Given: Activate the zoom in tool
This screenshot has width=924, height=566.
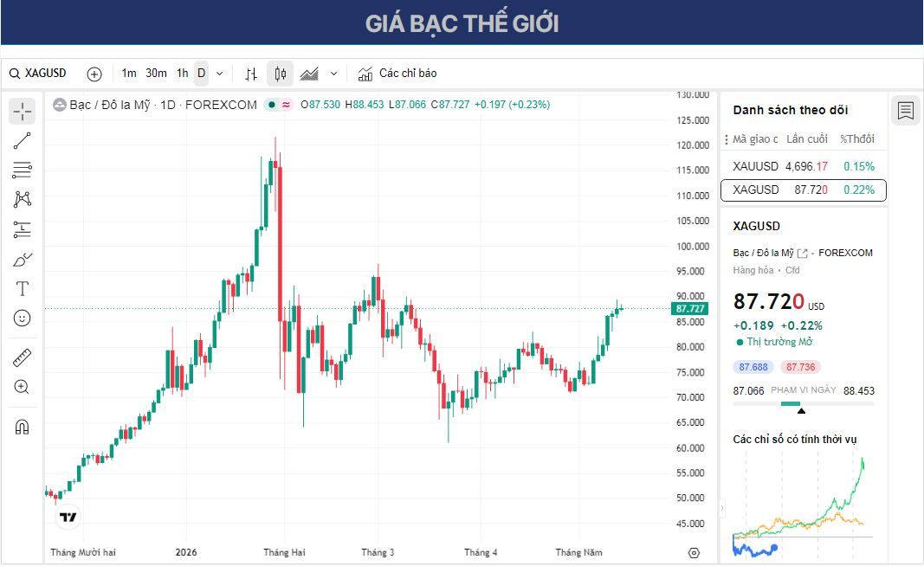Looking at the screenshot, I should 22,387.
